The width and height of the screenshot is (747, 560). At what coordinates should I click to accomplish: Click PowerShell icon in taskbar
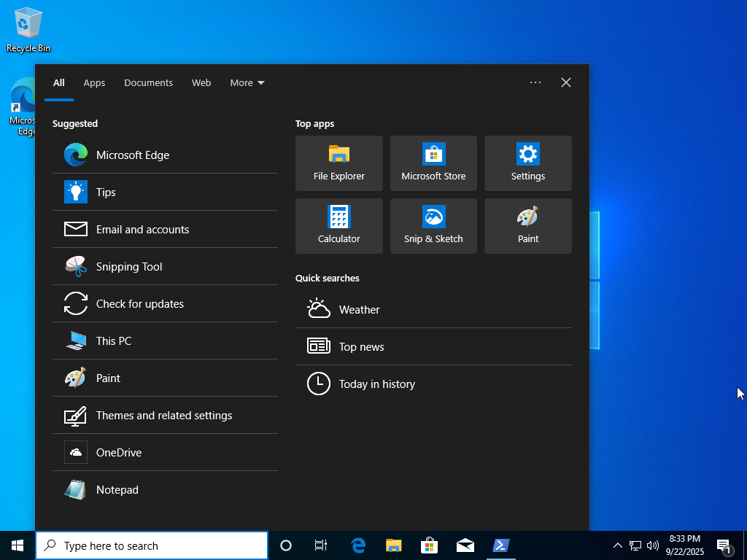click(500, 545)
